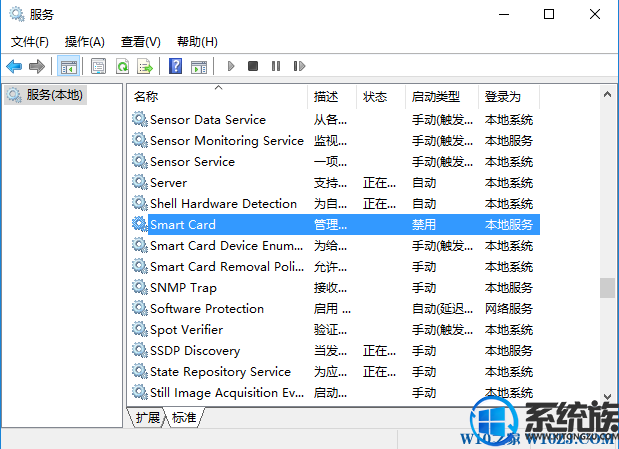Click the Restart service icon

(x=299, y=66)
